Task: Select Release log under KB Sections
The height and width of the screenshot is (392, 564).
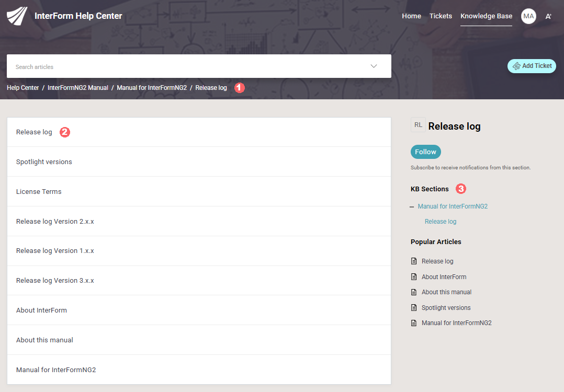Action: pos(441,221)
